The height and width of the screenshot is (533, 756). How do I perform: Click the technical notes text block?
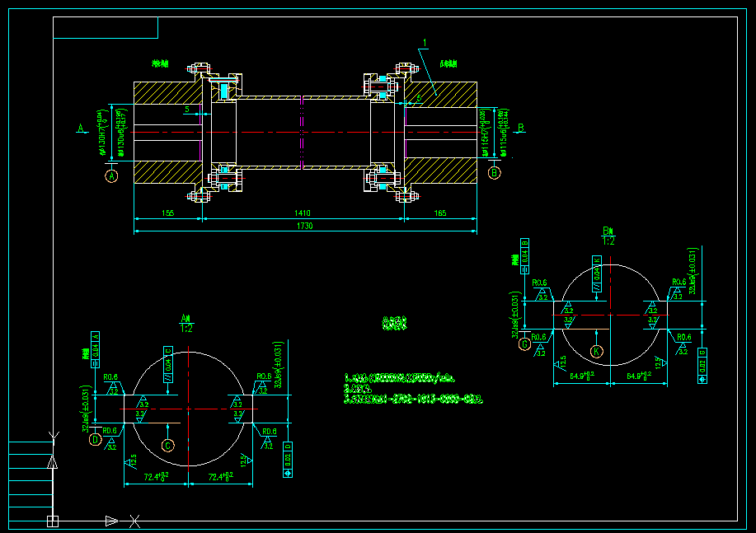tap(412, 389)
